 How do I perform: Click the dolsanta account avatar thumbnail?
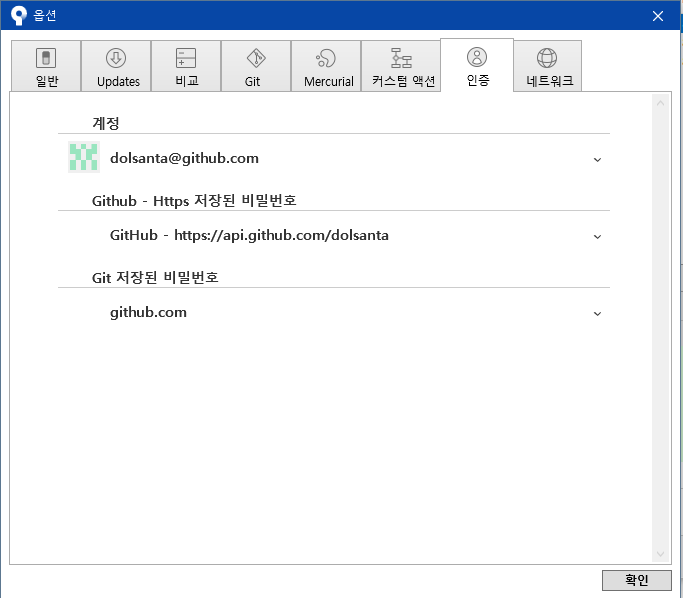84,157
